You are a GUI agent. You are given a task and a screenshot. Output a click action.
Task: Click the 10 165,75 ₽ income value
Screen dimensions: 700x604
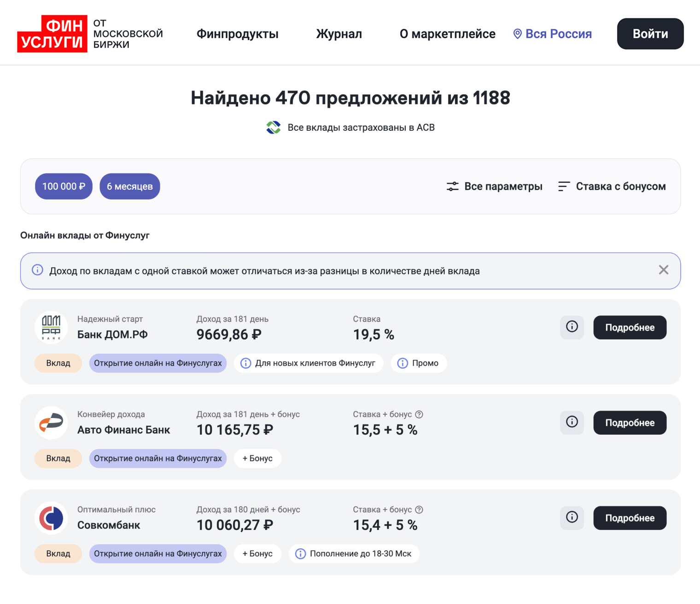coord(235,430)
